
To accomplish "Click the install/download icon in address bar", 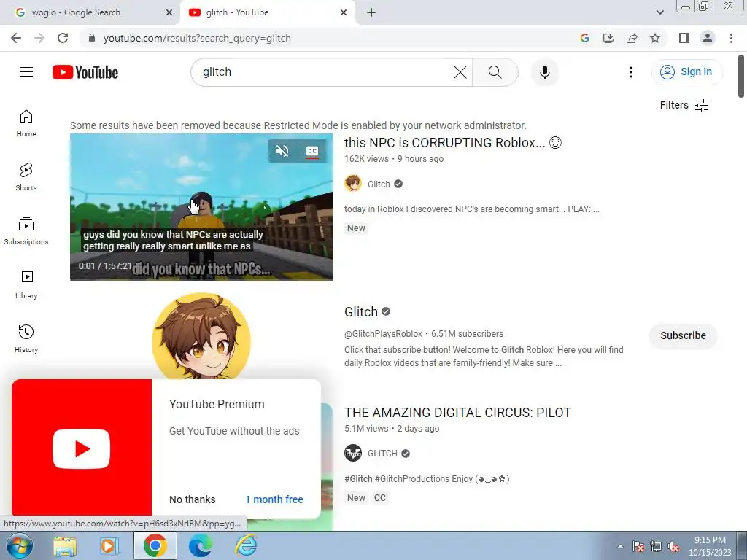I will 608,38.
